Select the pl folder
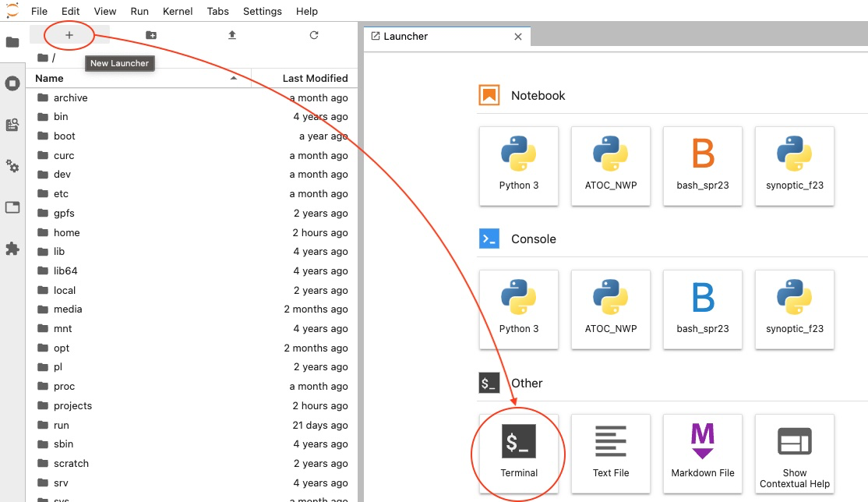The image size is (868, 502). tap(192, 366)
